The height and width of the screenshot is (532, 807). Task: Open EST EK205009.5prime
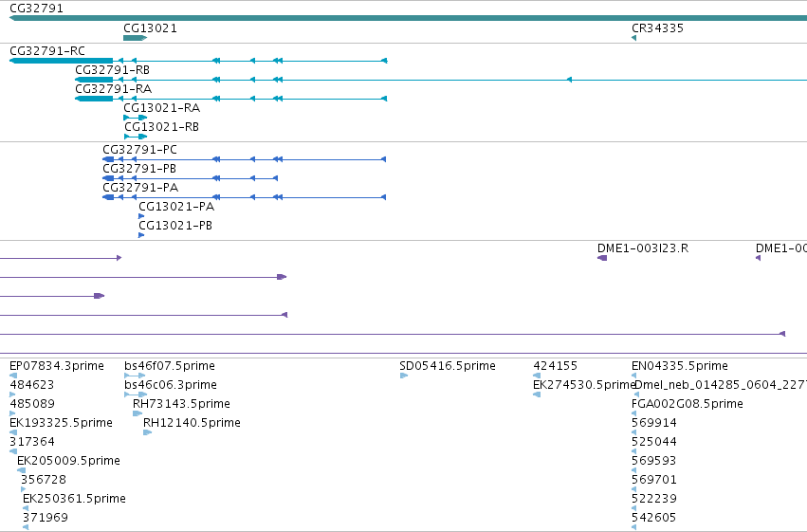[x=68, y=461]
